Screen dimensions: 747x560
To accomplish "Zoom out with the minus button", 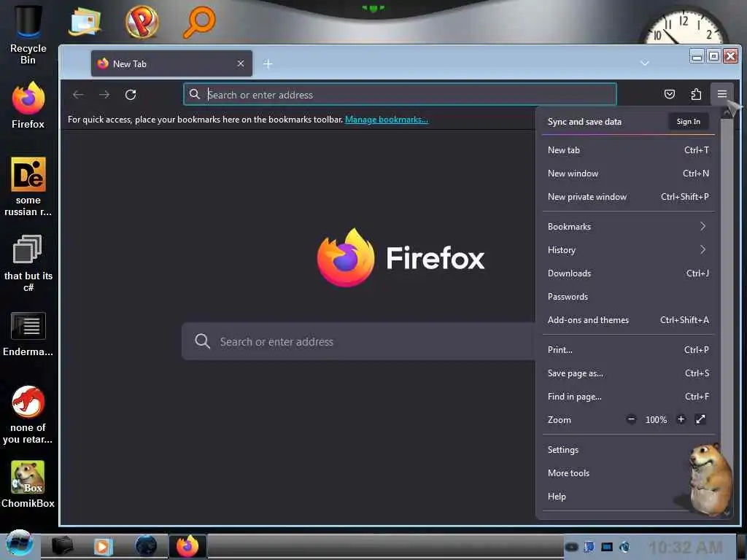I will coord(631,419).
